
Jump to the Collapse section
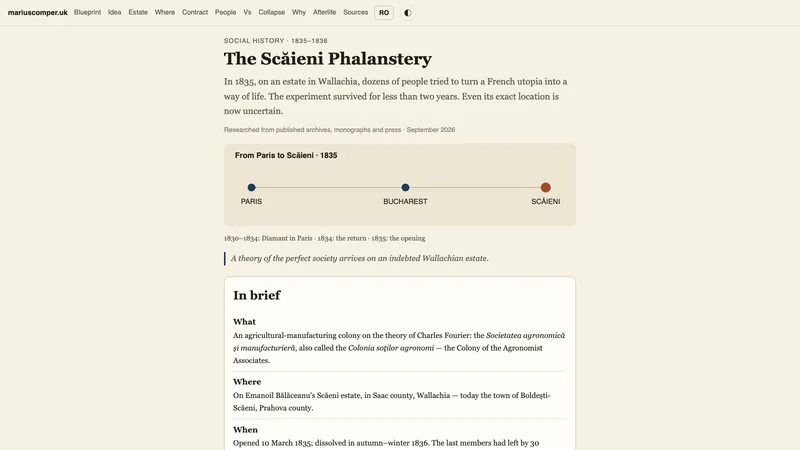click(271, 12)
